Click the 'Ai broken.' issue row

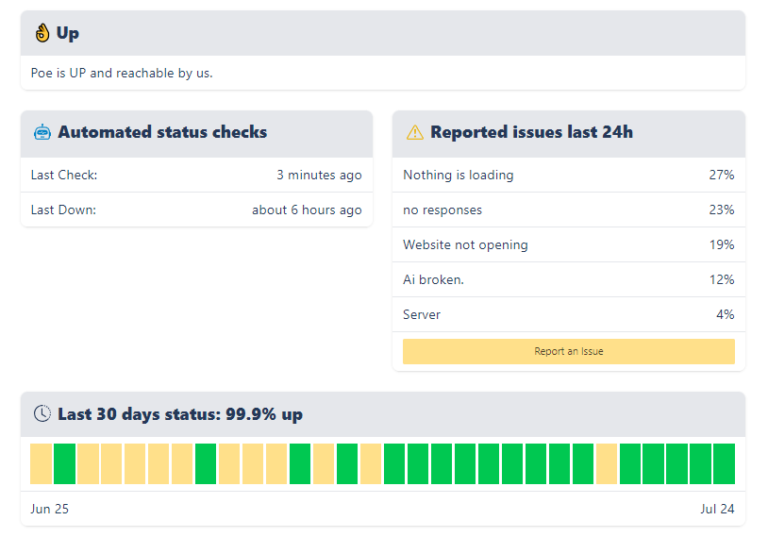point(568,280)
